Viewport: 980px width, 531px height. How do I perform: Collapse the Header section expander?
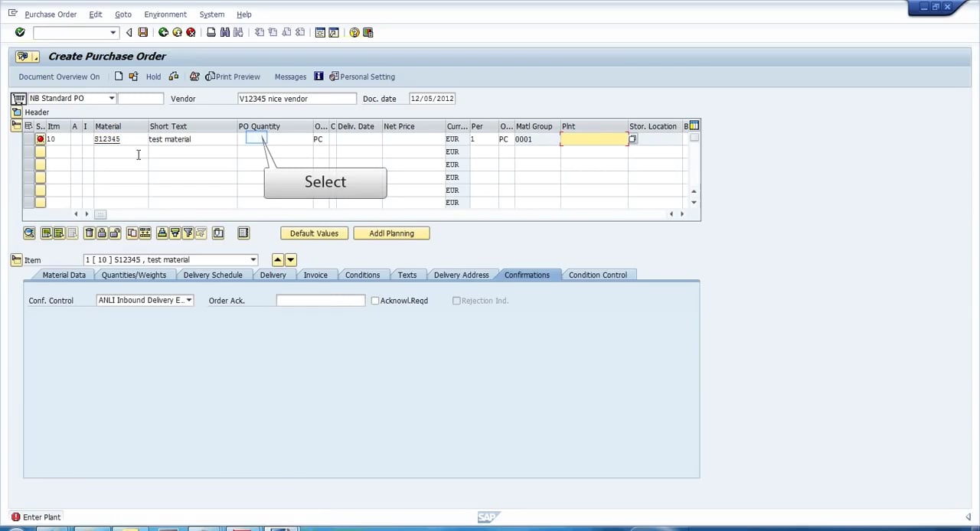tap(17, 112)
